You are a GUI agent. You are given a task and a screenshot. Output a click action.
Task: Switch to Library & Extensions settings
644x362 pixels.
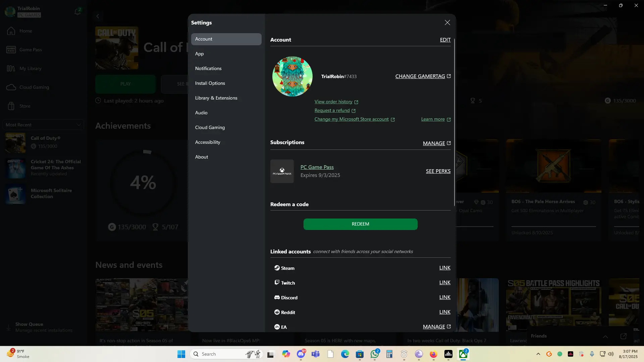(216, 98)
